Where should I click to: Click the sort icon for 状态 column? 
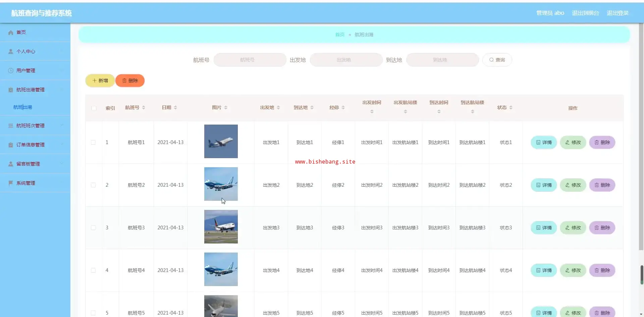click(511, 108)
